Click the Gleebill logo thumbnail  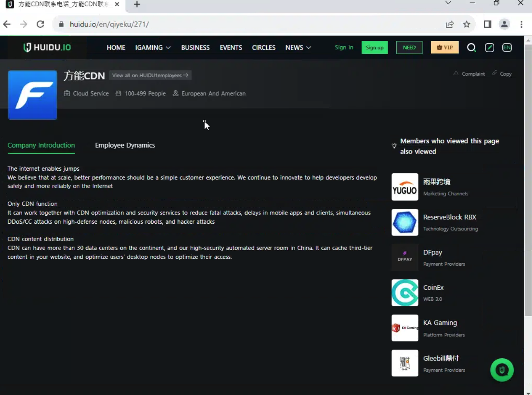[405, 363]
